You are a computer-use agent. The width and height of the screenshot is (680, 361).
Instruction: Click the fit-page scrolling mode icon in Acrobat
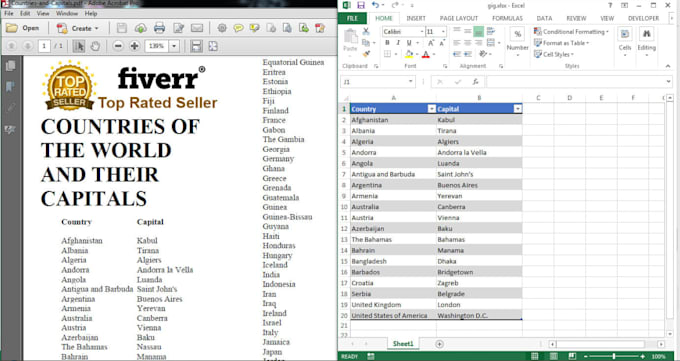click(196, 46)
